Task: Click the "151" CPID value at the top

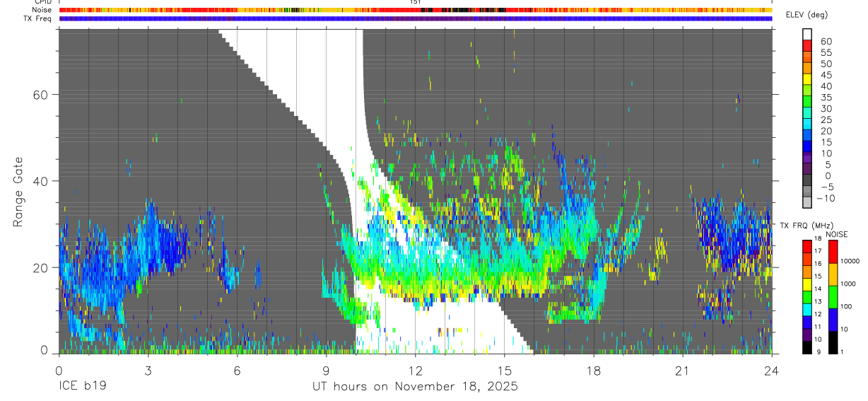Action: (416, 2)
